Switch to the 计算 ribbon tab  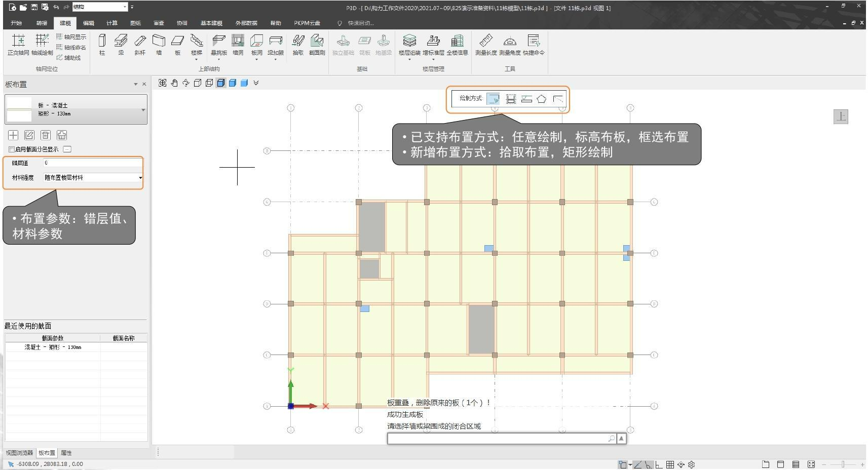point(112,23)
